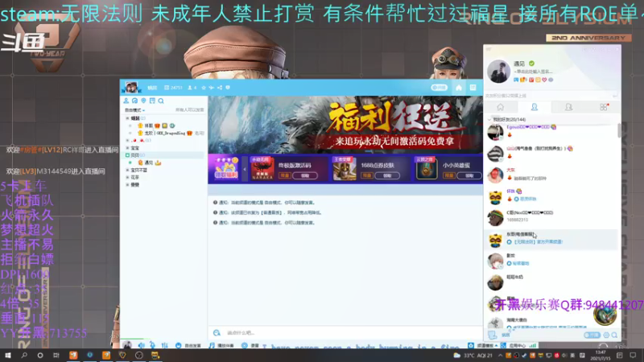This screenshot has height=362, width=644.
Task: Click the location pin icon in sidebar toolbar
Action: pyautogui.click(x=143, y=101)
